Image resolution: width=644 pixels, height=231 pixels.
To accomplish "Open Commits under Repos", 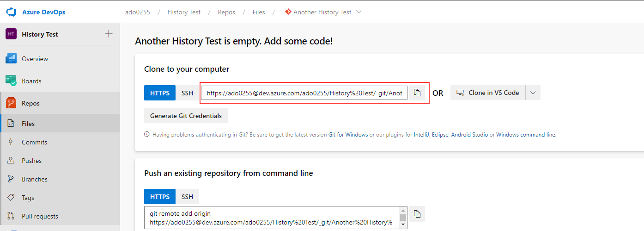I will click(60, 142).
